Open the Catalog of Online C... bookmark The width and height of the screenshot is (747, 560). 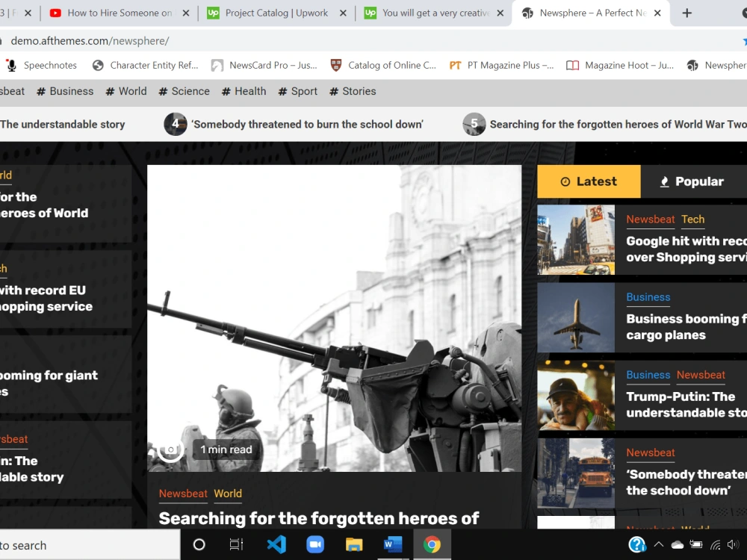(383, 65)
